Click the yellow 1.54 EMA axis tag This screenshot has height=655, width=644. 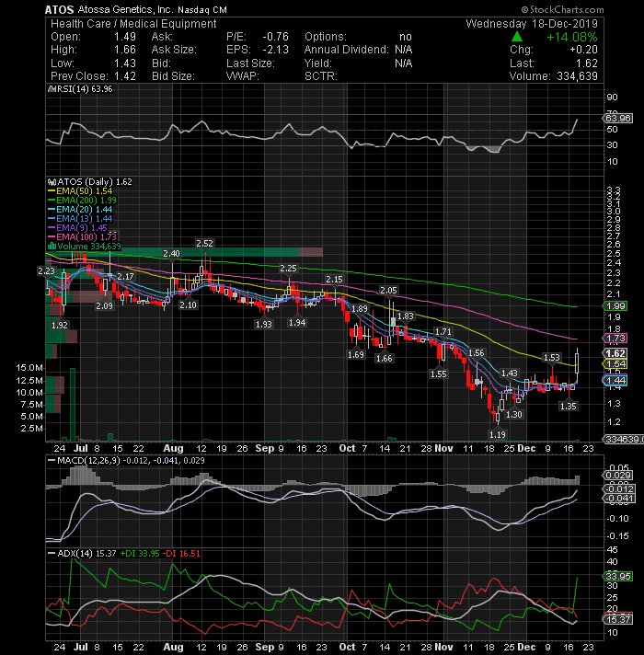click(615, 364)
